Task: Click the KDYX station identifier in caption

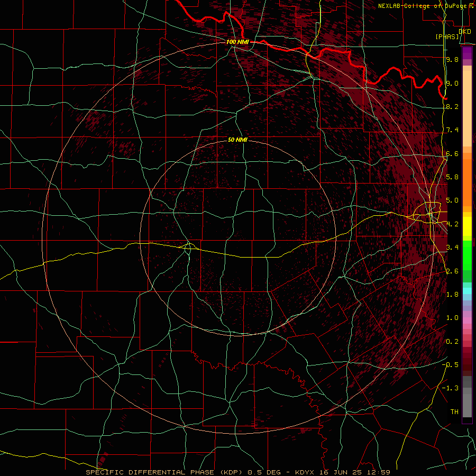Action: 305,472
